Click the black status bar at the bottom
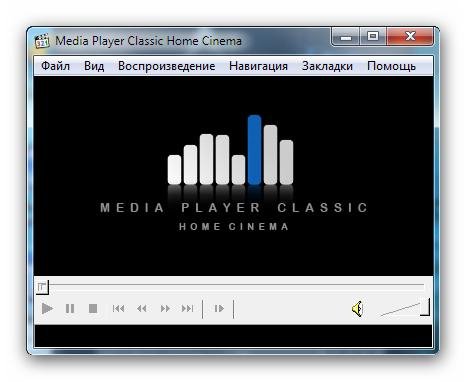This screenshot has width=467, height=382. [x=233, y=336]
